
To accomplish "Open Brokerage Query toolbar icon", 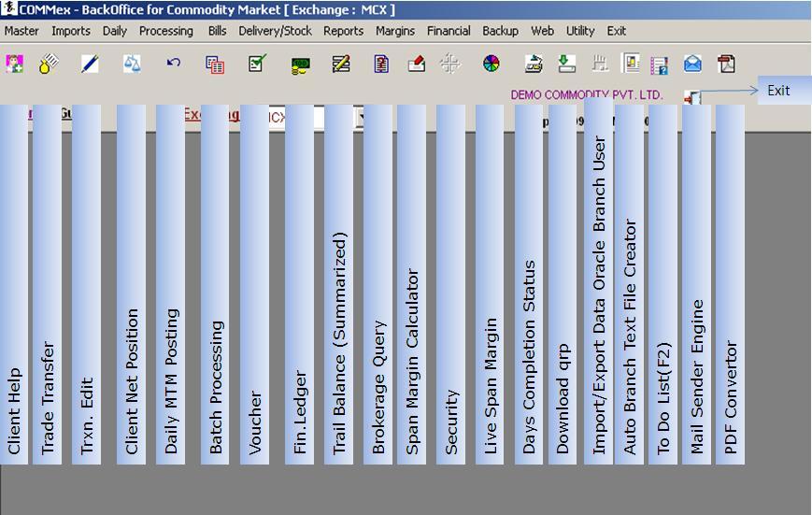I will (381, 64).
